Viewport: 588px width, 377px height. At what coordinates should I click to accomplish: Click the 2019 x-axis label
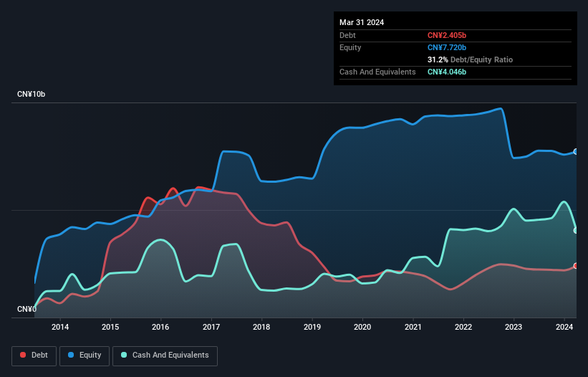coord(312,327)
